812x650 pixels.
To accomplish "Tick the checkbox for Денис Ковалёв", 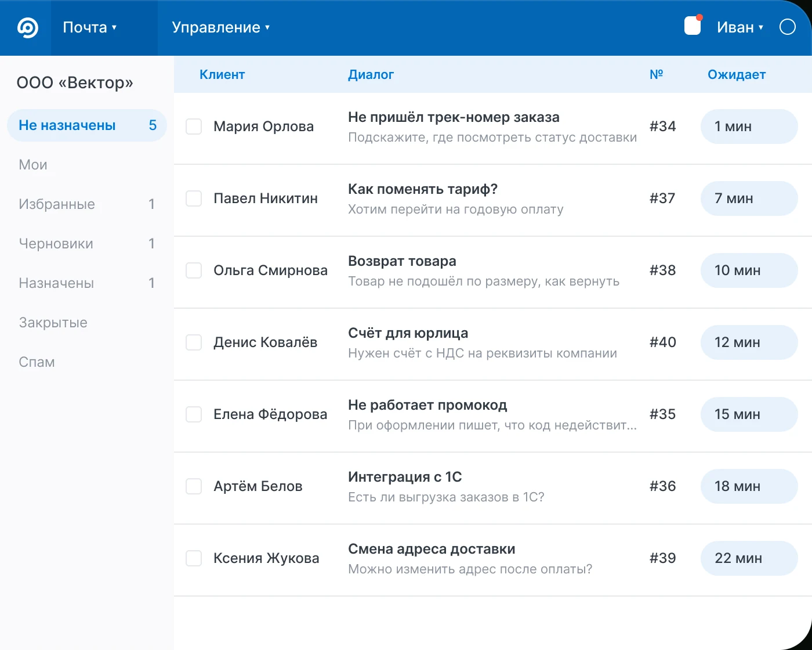I will tap(194, 342).
